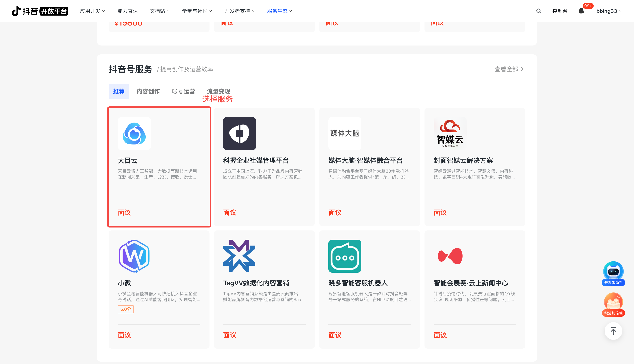Click the 小微 hexagon W logo
This screenshot has height=364, width=634.
[x=134, y=256]
